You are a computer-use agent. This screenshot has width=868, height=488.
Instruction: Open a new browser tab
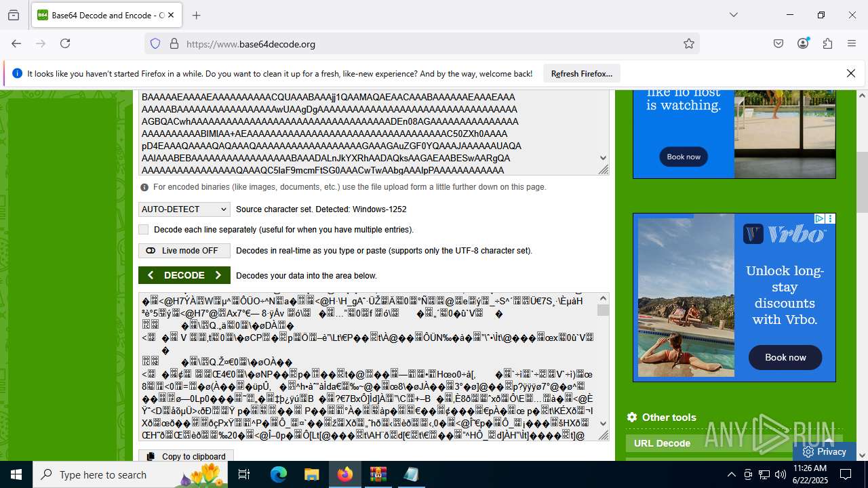coord(196,15)
